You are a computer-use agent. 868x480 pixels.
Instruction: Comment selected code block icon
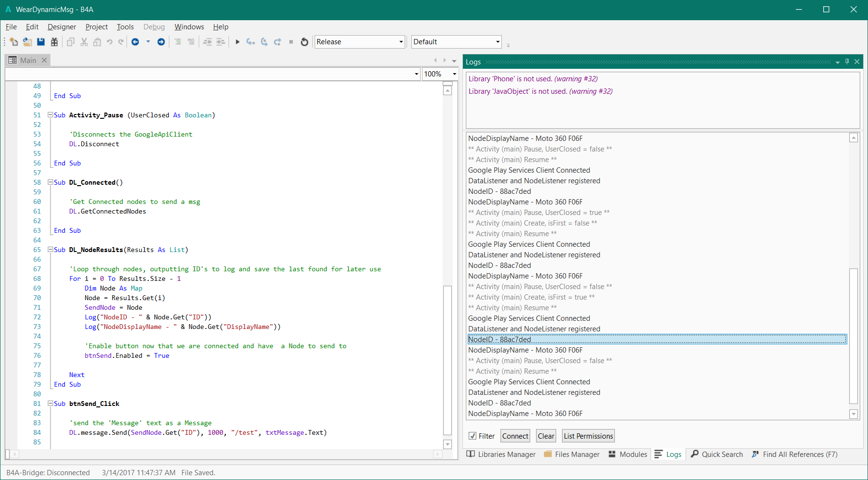click(x=178, y=42)
